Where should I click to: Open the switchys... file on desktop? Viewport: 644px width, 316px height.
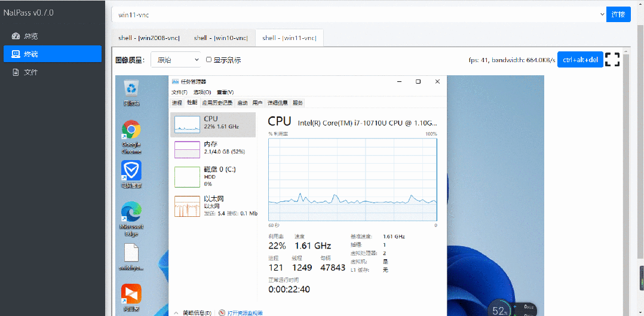coord(131,257)
